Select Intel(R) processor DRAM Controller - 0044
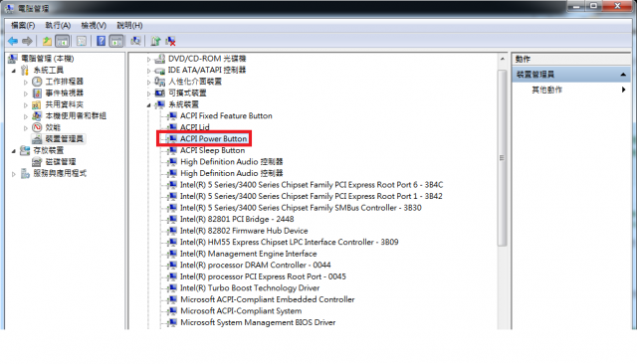The width and height of the screenshot is (637, 364). coord(256,265)
